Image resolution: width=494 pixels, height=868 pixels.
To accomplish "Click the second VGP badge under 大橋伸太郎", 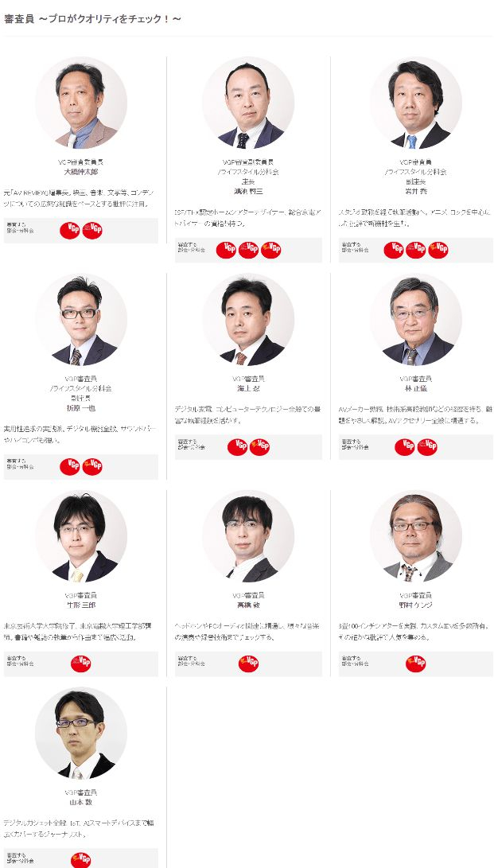I will (x=92, y=230).
